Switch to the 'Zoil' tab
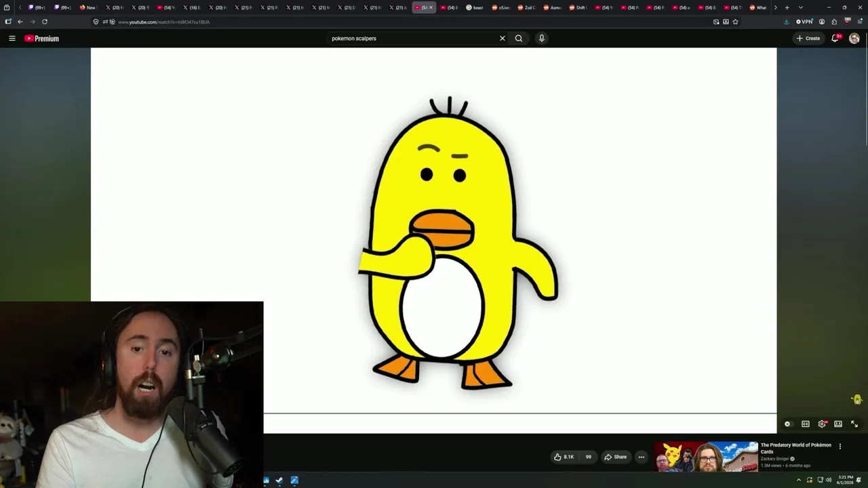Image resolution: width=868 pixels, height=488 pixels. (x=526, y=7)
